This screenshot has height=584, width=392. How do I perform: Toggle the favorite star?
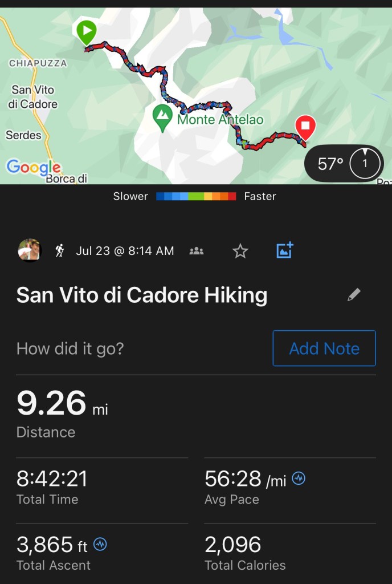click(240, 251)
